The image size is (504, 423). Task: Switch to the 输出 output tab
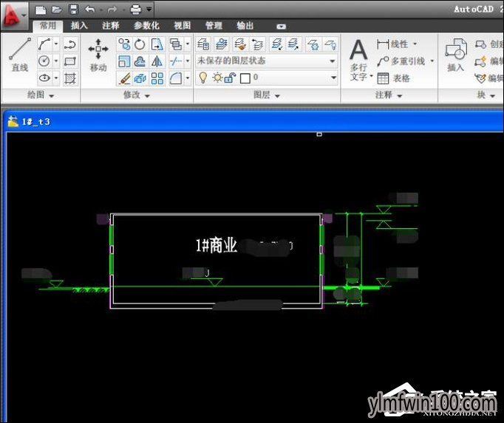245,25
